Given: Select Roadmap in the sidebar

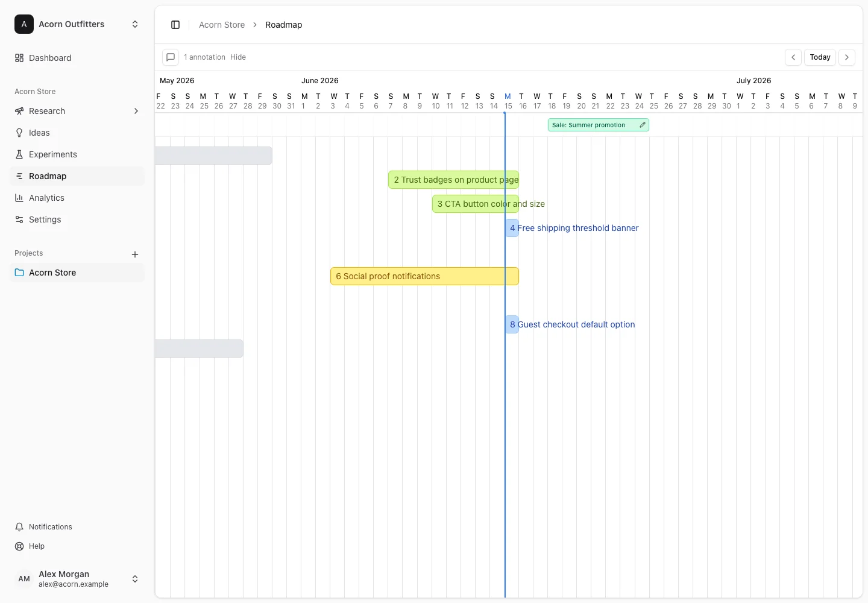Looking at the screenshot, I should click(x=77, y=176).
